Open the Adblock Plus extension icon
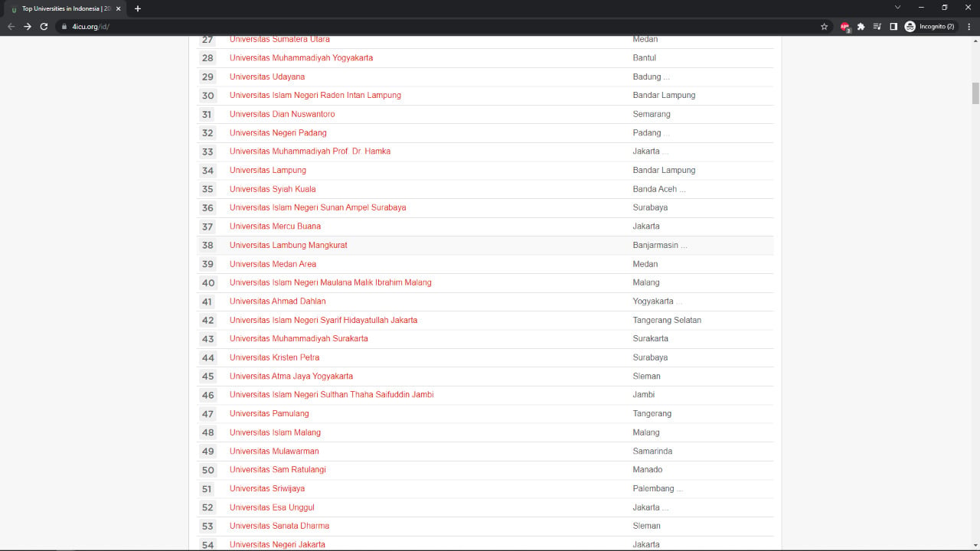The width and height of the screenshot is (980, 551). tap(845, 26)
